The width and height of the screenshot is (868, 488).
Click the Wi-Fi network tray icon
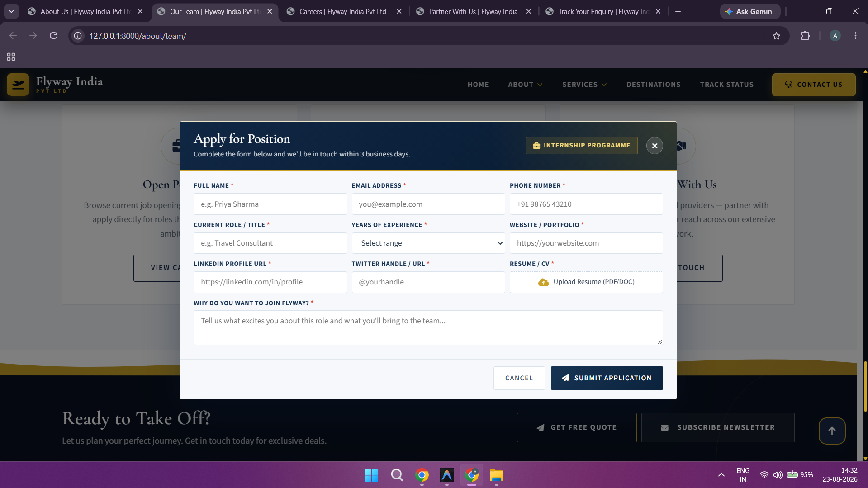coord(764,475)
